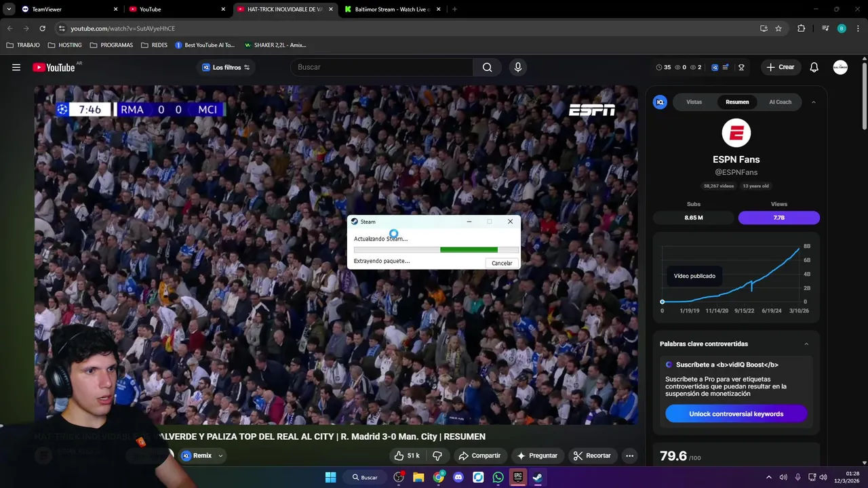Screen dimensions: 868x488
Task: Open Epic Games Launcher from taskbar
Action: (x=518, y=477)
